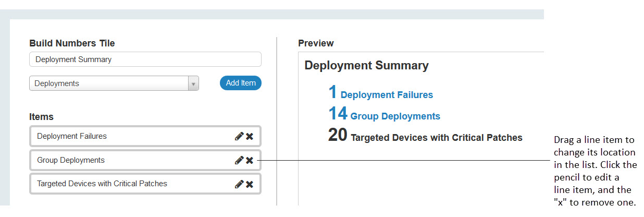Screen dimensions: 644x217
Task: Click Targeted Devices with Critical Patches preview text
Action: click(x=436, y=138)
